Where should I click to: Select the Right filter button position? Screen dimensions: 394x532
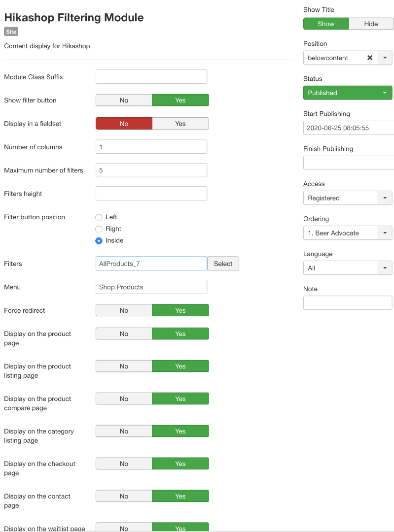click(99, 229)
